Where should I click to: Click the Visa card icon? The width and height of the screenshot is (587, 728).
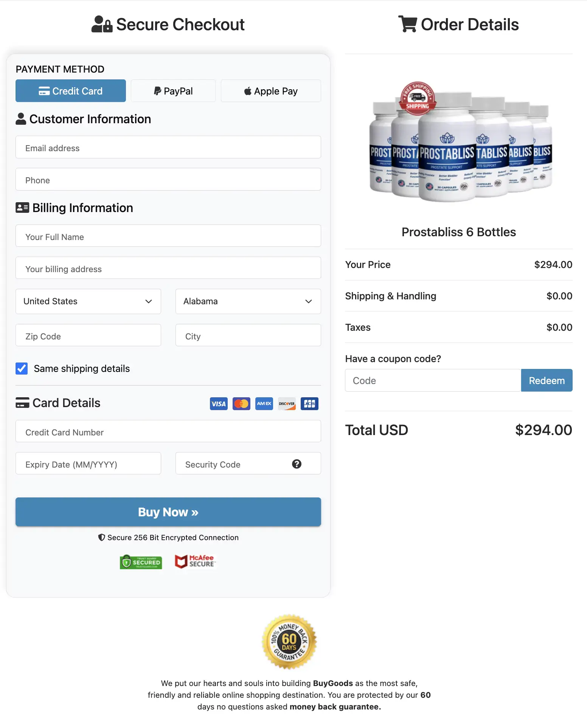point(219,404)
